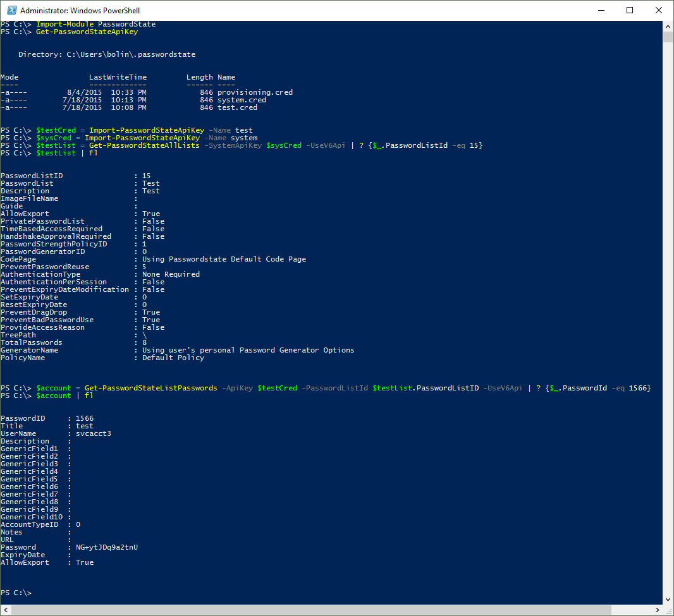This screenshot has height=616, width=674.
Task: Click the 'None Required' authentication value
Action: click(x=171, y=274)
